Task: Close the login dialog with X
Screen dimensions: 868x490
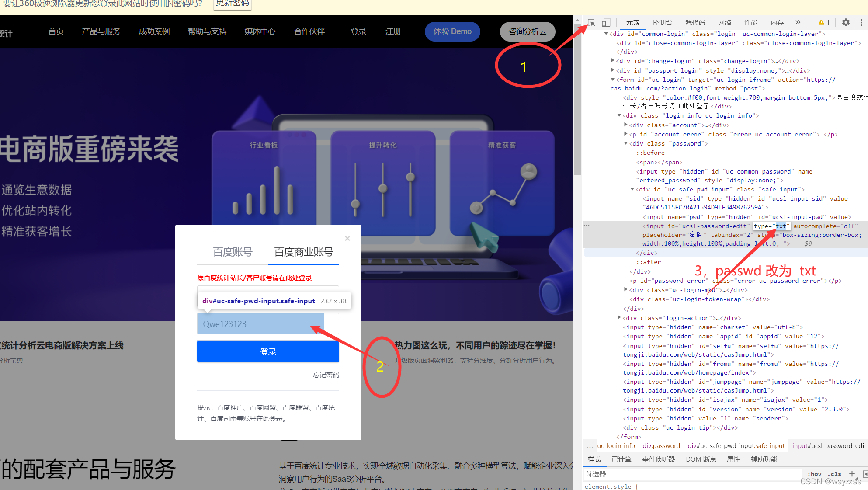Action: (347, 238)
